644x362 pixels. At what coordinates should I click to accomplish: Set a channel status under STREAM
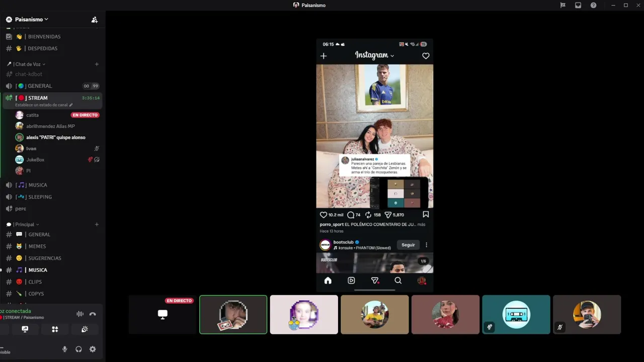tap(42, 105)
